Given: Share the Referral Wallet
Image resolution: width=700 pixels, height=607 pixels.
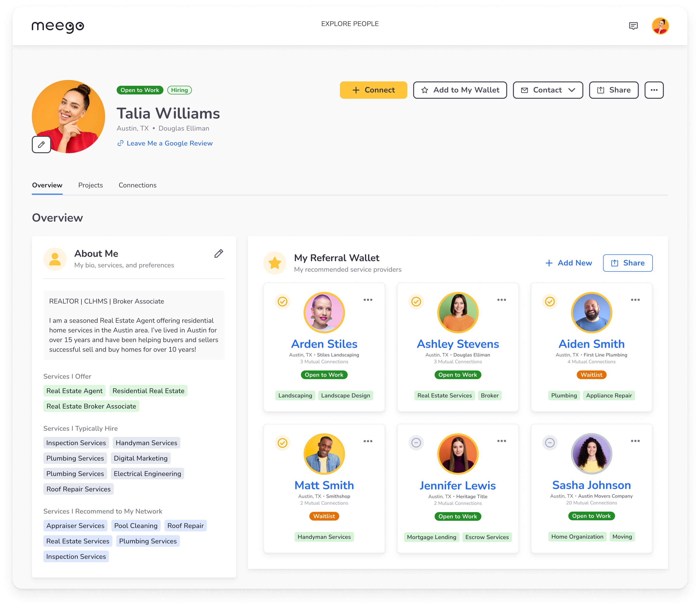Looking at the screenshot, I should point(627,263).
